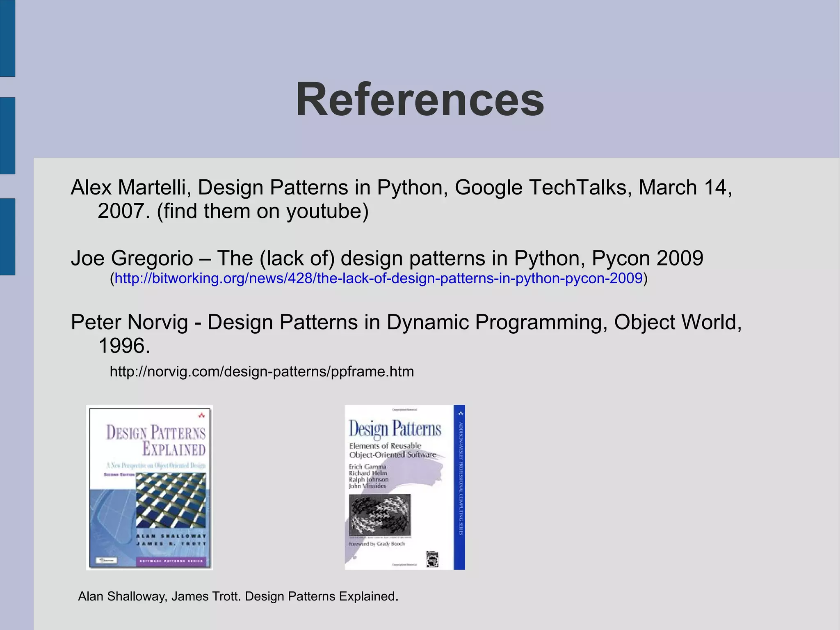
Task: Click the norvig.com ppframe.htm URL
Action: tap(262, 372)
